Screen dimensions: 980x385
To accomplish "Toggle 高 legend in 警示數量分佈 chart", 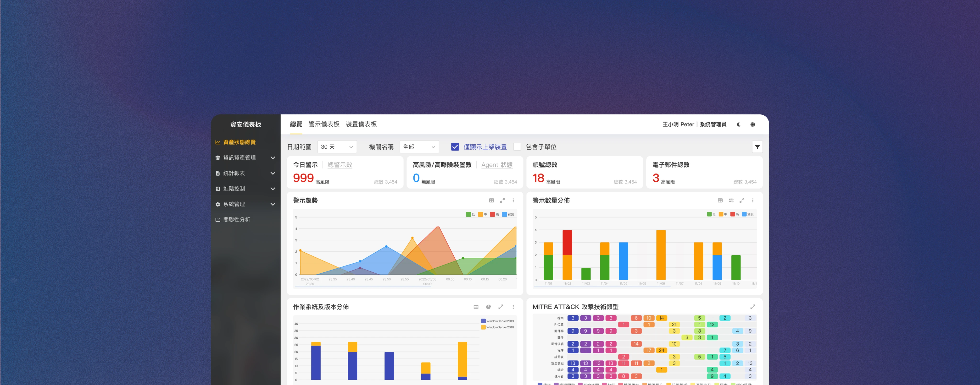I will pyautogui.click(x=734, y=214).
